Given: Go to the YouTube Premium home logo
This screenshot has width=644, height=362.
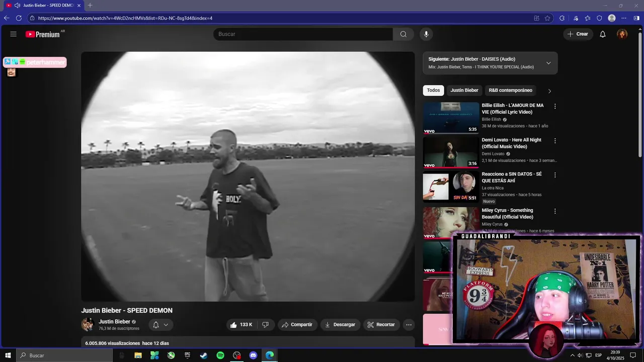Looking at the screenshot, I should click(x=43, y=34).
